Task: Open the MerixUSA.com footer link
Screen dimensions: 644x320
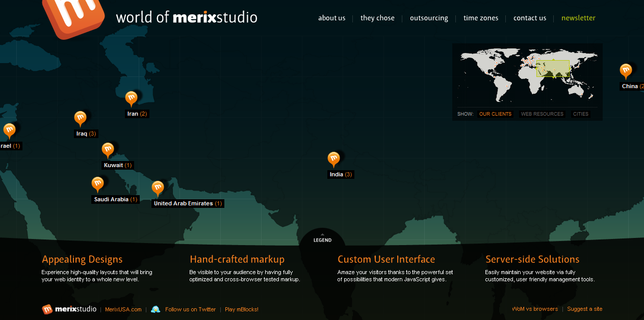Action: (123, 309)
